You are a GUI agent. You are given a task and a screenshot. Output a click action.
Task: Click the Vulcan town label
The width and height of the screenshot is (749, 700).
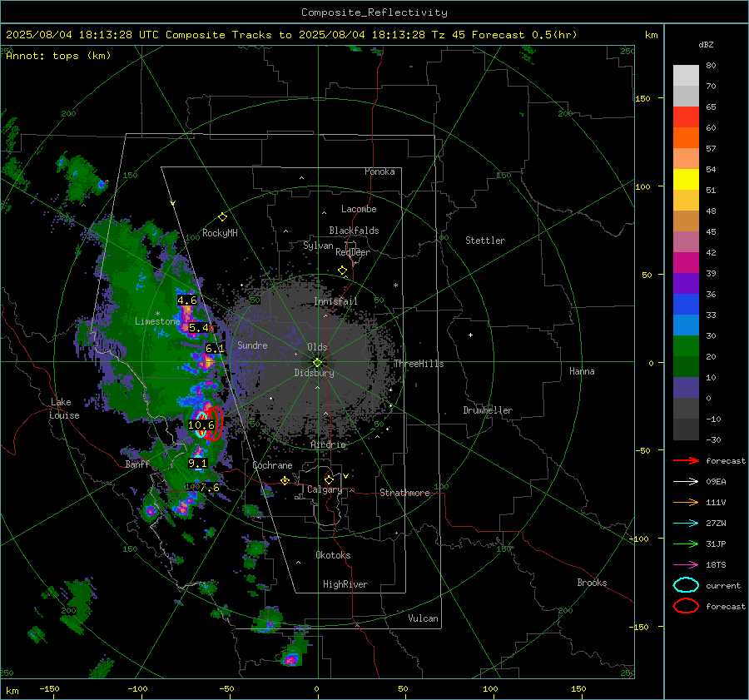[423, 618]
